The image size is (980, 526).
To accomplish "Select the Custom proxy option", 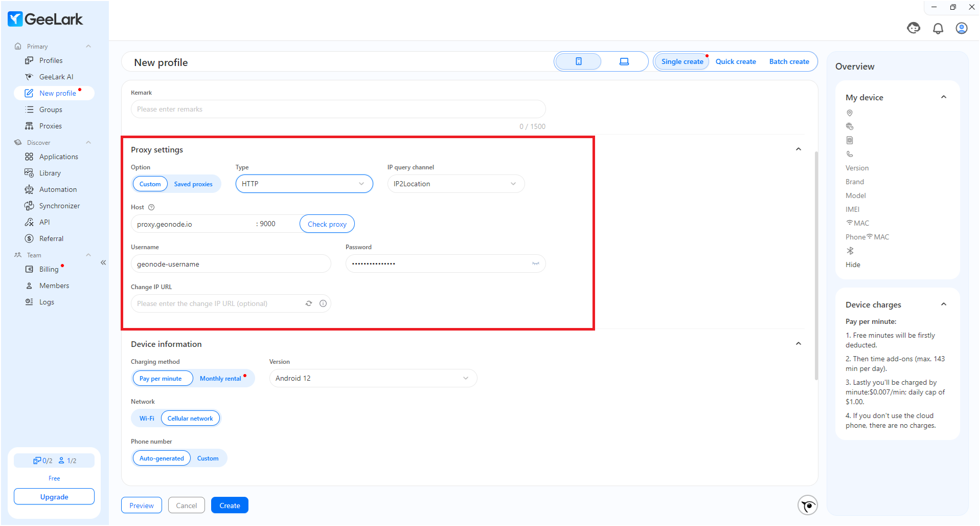I will 150,183.
